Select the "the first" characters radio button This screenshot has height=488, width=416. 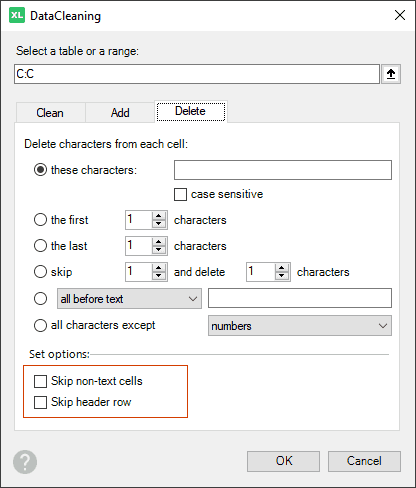click(x=40, y=220)
